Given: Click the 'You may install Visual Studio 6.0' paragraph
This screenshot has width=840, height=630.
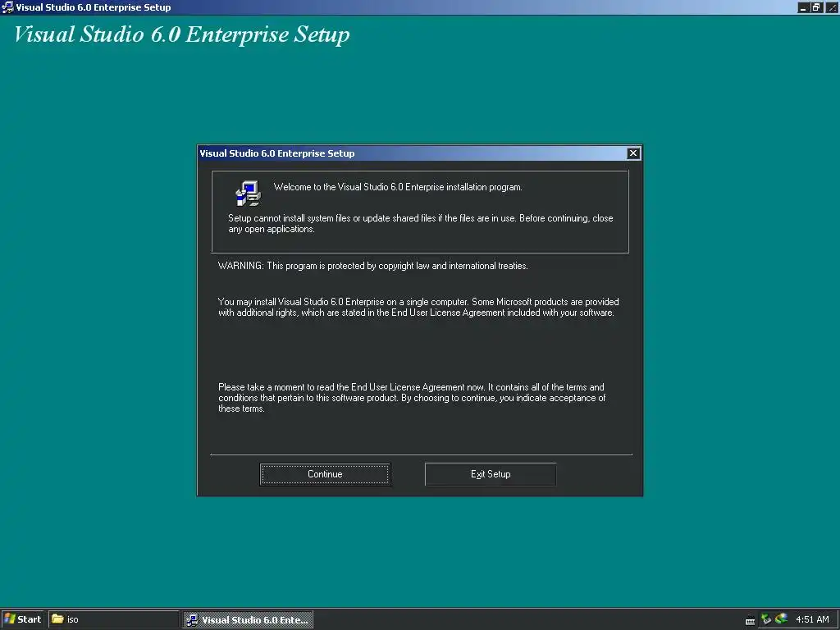Looking at the screenshot, I should coord(418,307).
